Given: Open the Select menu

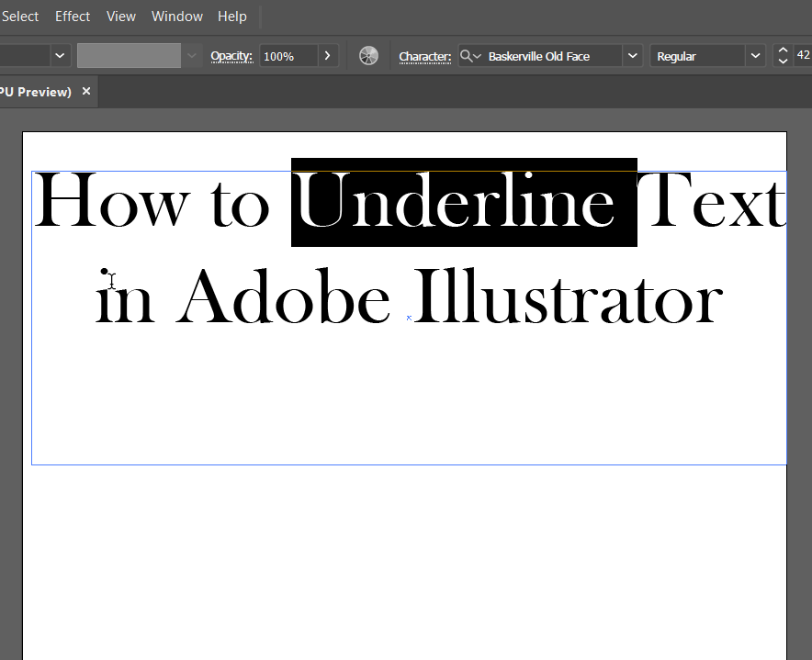Looking at the screenshot, I should [19, 17].
